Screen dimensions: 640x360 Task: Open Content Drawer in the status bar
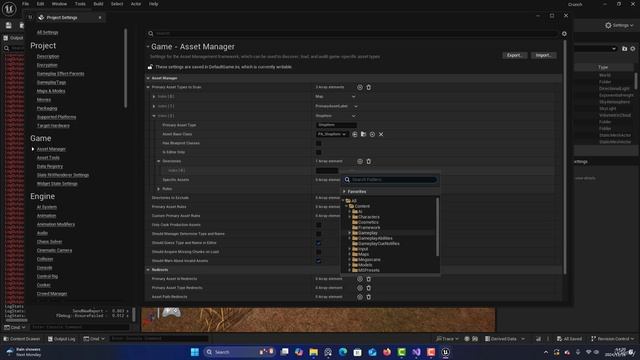22,339
